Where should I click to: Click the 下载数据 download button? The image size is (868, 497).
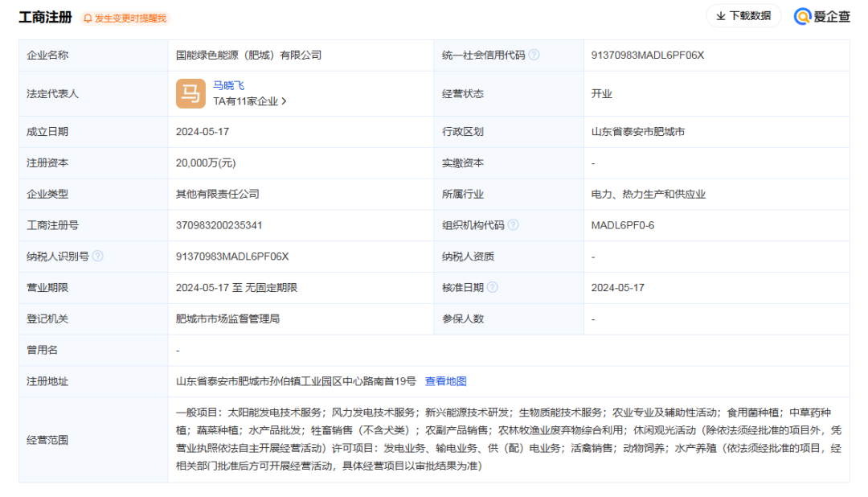743,16
